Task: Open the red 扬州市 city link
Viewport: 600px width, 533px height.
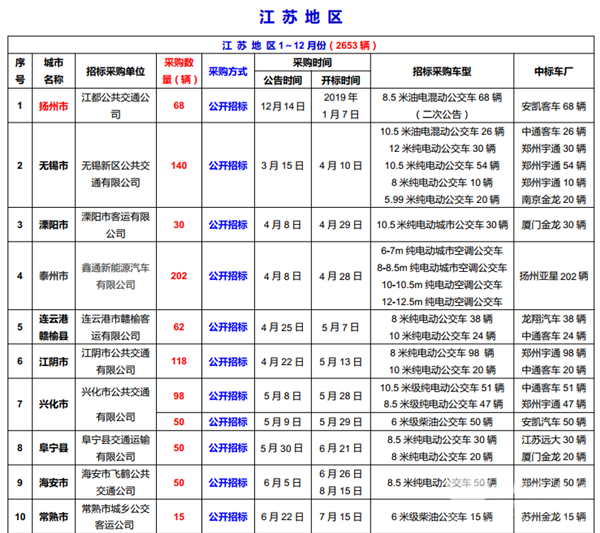Action: [53, 105]
